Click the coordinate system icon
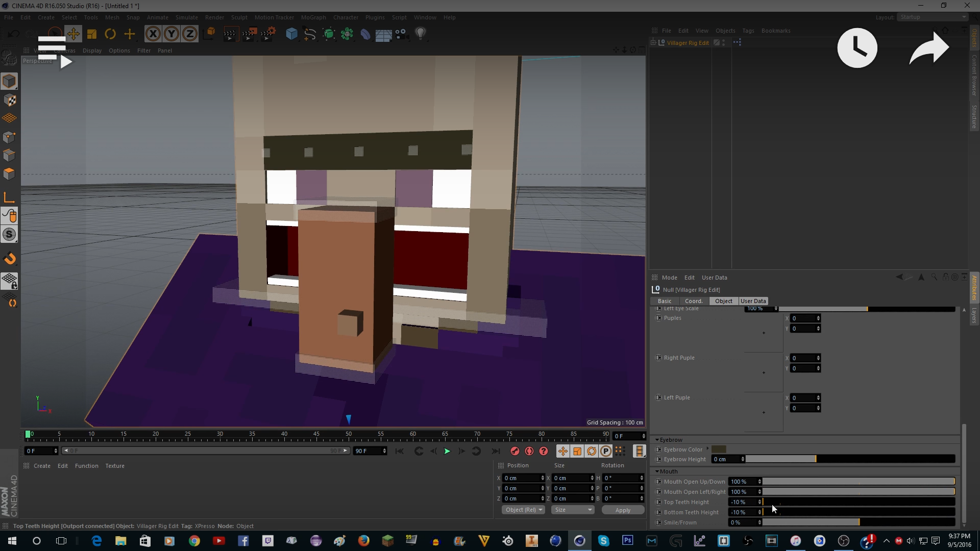This screenshot has height=551, width=980. click(209, 34)
